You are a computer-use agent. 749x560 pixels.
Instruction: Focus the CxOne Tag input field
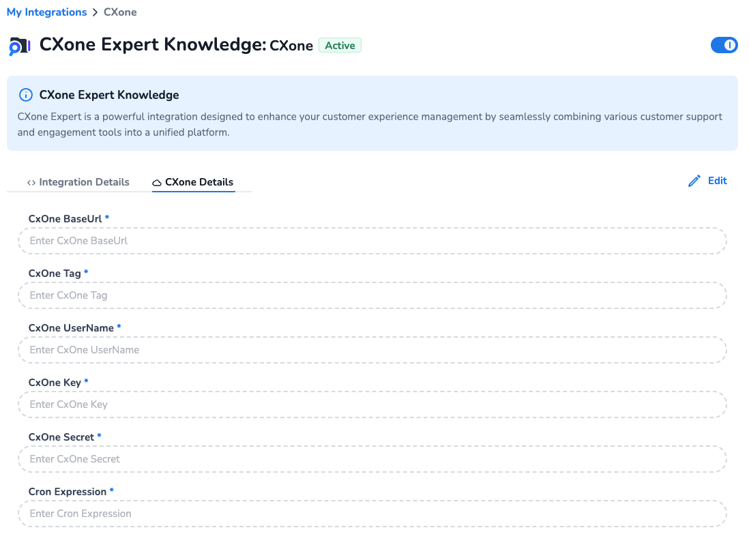click(x=372, y=295)
